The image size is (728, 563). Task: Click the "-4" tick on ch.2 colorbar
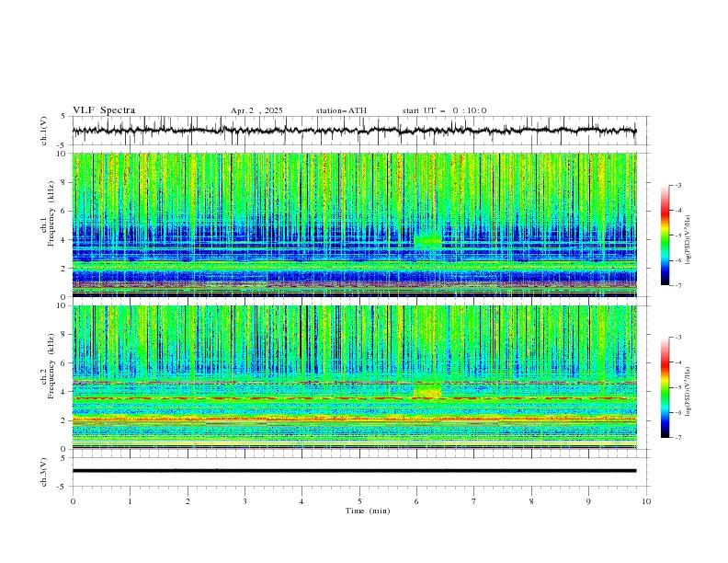click(677, 362)
